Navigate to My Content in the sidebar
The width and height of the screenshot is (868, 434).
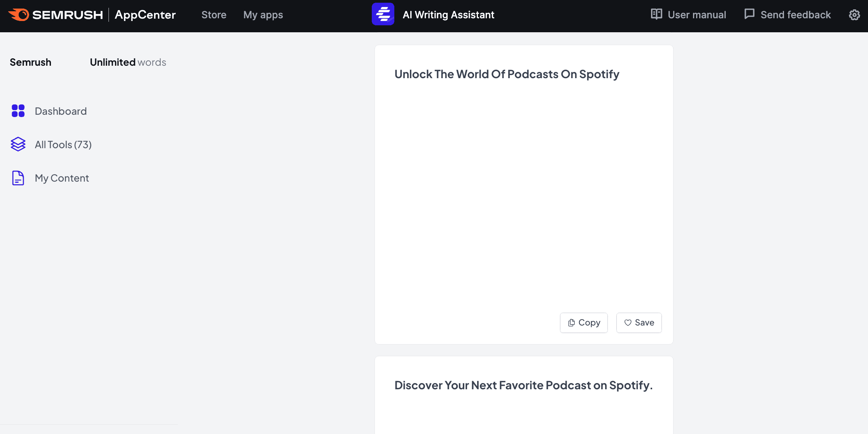[x=62, y=178]
